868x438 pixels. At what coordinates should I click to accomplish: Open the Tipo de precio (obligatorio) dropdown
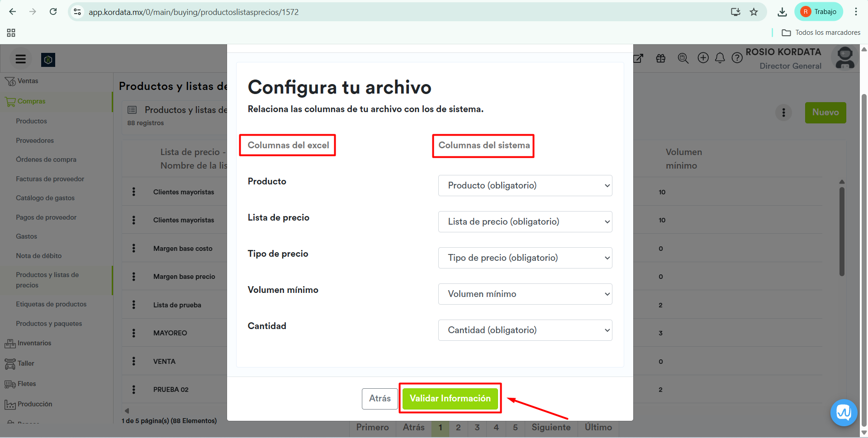tap(525, 258)
